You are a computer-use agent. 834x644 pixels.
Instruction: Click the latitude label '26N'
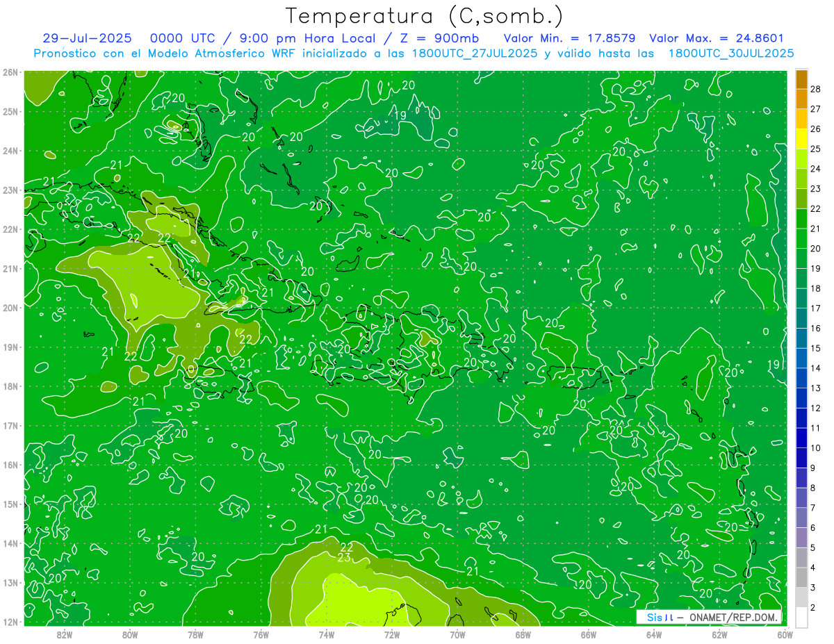coord(10,72)
